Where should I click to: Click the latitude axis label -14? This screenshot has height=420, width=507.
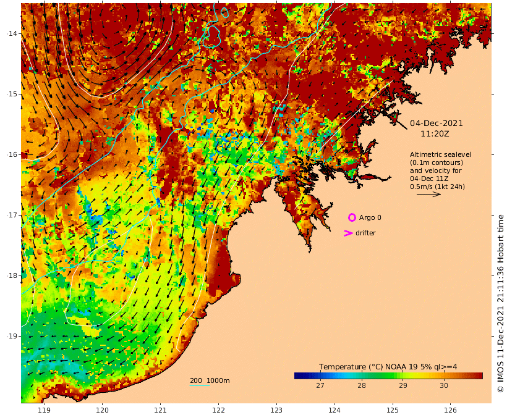pos(12,33)
